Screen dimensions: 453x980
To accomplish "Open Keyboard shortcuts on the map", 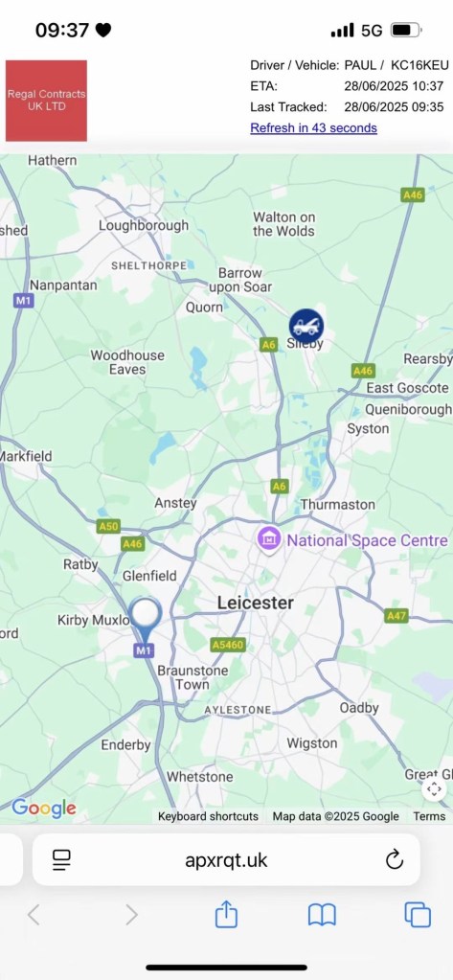I will [208, 816].
